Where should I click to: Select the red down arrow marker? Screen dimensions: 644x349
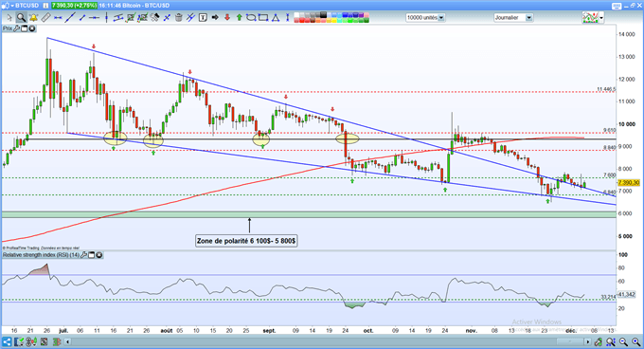(x=227, y=18)
